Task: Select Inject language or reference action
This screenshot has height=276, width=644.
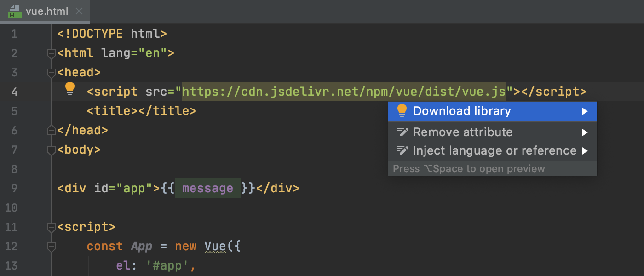Action: (x=493, y=151)
